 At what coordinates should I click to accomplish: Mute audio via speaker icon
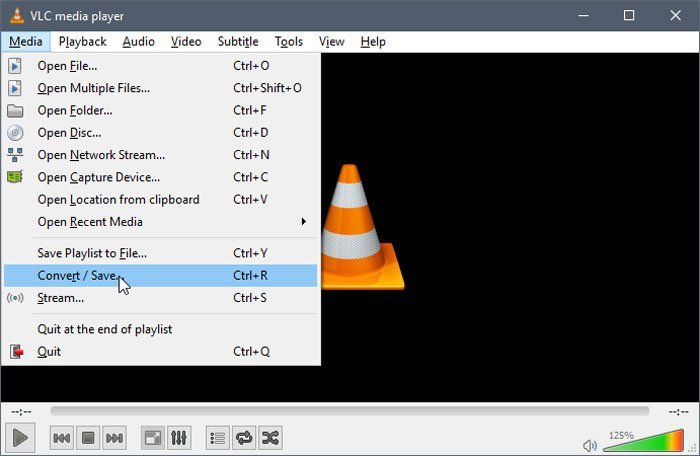click(x=589, y=445)
